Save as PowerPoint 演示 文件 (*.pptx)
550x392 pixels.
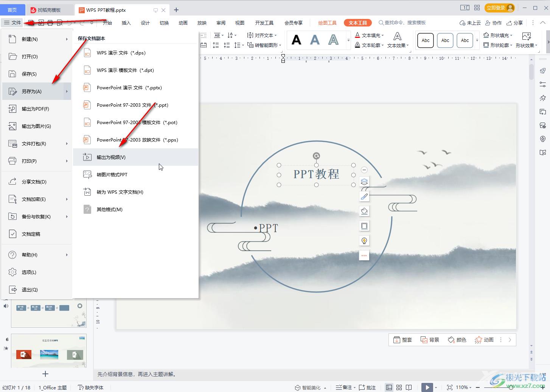pyautogui.click(x=135, y=88)
